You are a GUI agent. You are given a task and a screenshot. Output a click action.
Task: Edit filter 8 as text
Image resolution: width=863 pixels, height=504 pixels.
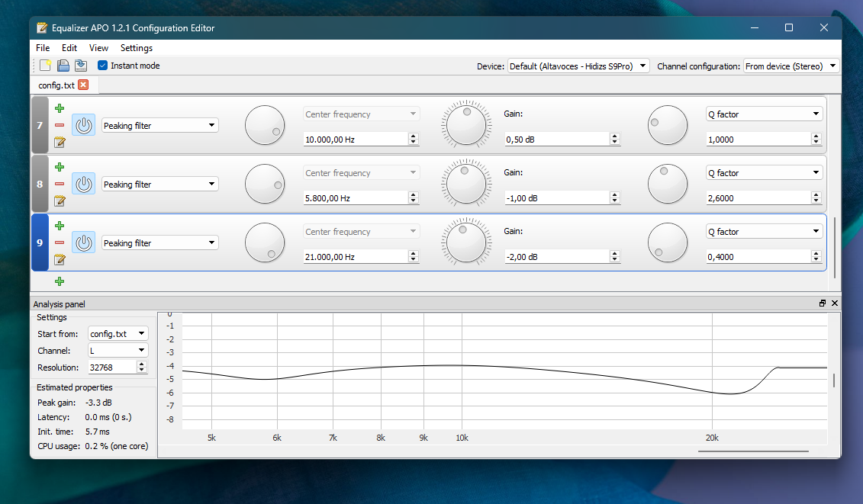60,201
